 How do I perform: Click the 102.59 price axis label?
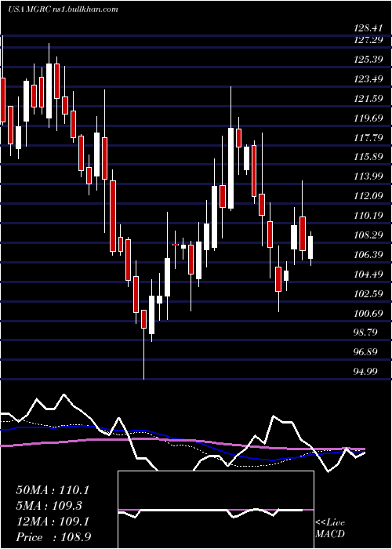[x=367, y=294]
